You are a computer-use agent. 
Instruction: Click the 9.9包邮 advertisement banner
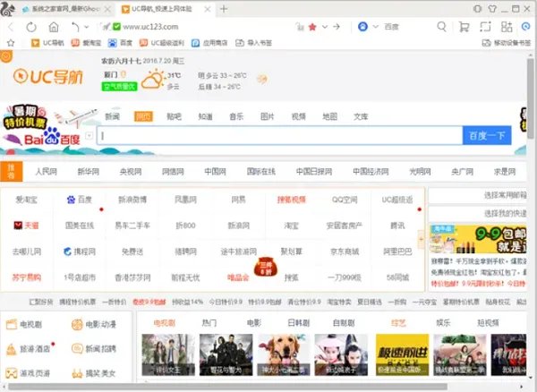click(478, 239)
